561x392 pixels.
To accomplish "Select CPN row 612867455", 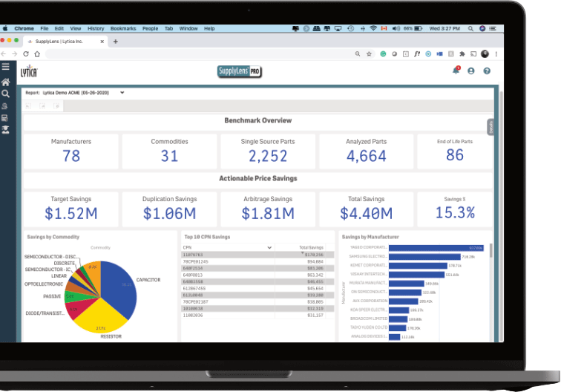I will 257,289.
